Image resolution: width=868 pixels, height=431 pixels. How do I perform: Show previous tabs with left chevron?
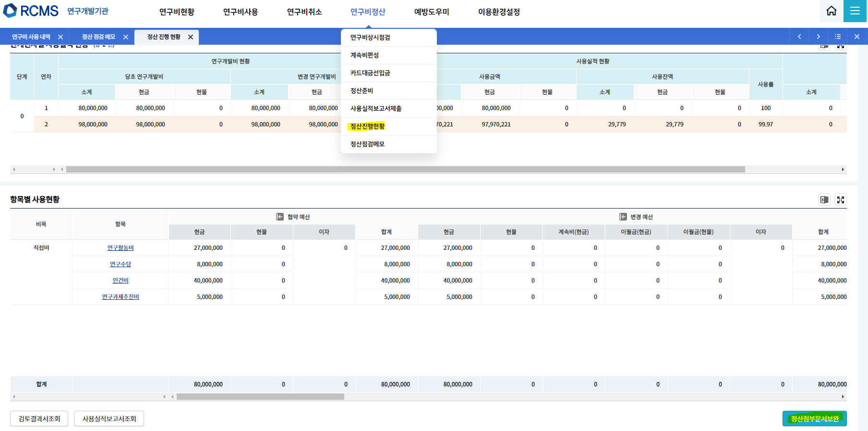pyautogui.click(x=799, y=37)
